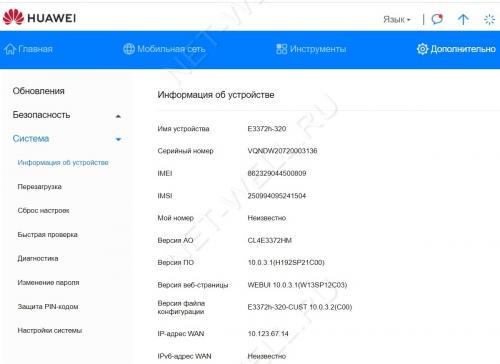Select hardware version CL4E3372HM
The width and height of the screenshot is (500, 364).
pyautogui.click(x=269, y=240)
